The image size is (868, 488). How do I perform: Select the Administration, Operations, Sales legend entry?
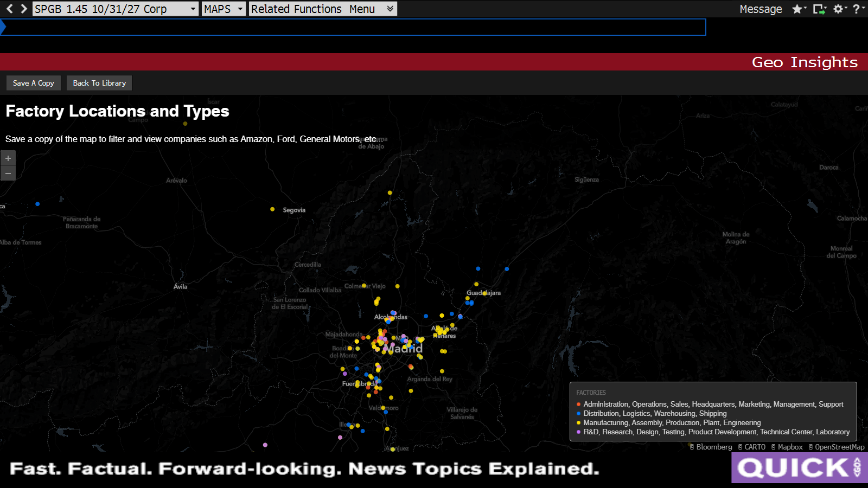coord(713,404)
